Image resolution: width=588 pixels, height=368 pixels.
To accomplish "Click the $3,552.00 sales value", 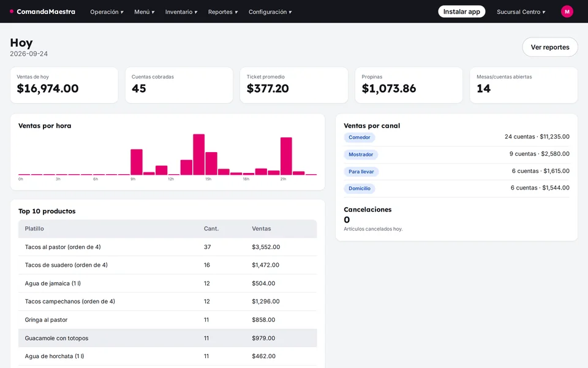I will click(266, 247).
